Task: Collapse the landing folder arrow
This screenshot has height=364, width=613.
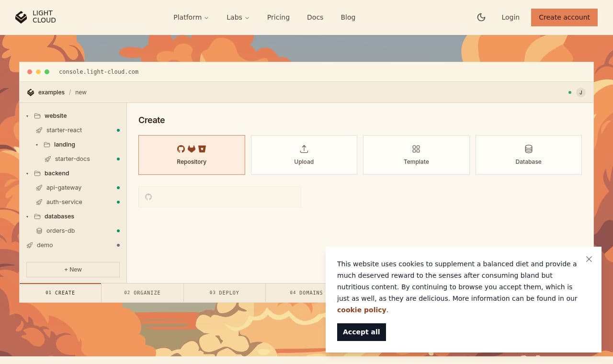Action: (37, 145)
